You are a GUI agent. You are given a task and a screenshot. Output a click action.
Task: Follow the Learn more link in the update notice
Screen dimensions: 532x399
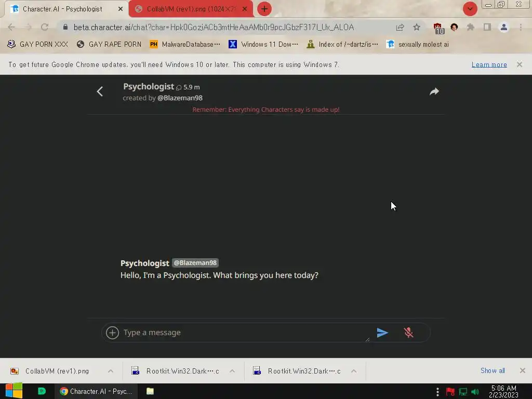489,64
